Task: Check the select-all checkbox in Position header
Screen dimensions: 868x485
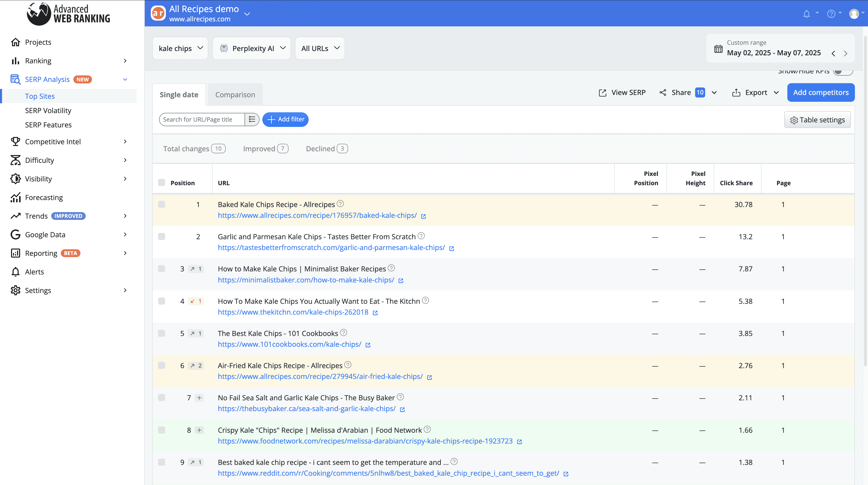Action: coord(162,183)
